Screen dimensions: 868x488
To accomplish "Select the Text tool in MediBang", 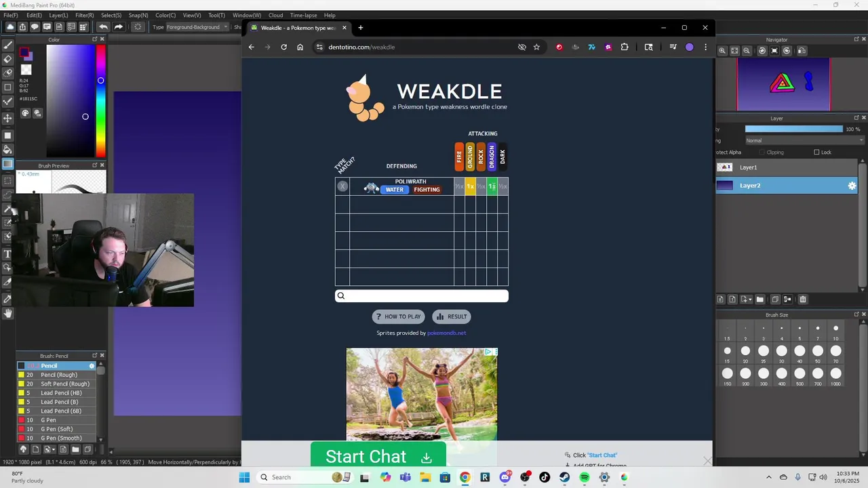I will click(x=7, y=254).
